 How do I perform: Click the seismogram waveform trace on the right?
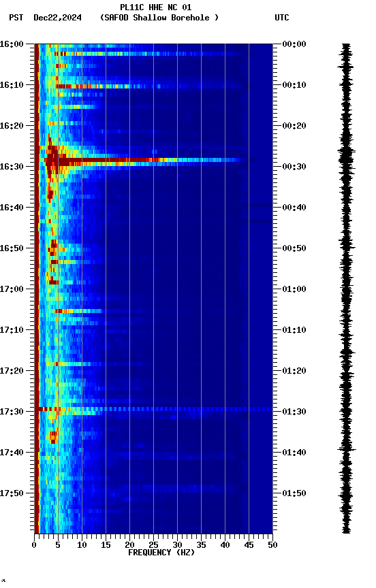346,289
